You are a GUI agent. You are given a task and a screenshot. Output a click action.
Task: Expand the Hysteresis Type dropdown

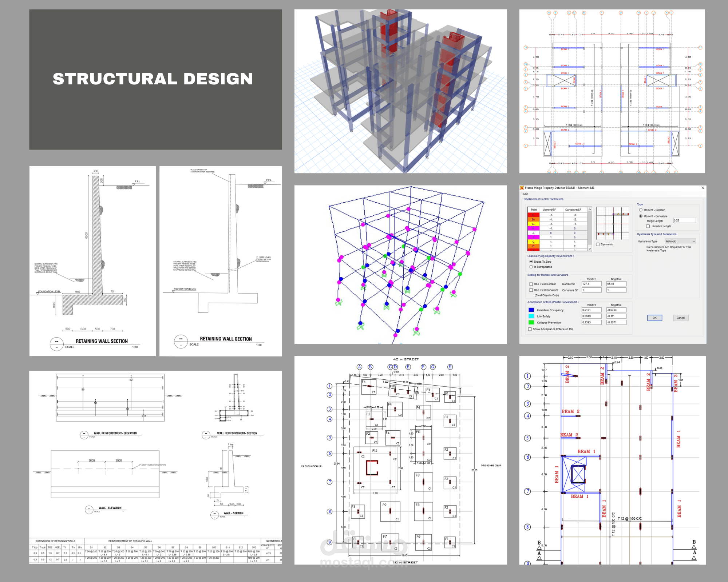680,242
